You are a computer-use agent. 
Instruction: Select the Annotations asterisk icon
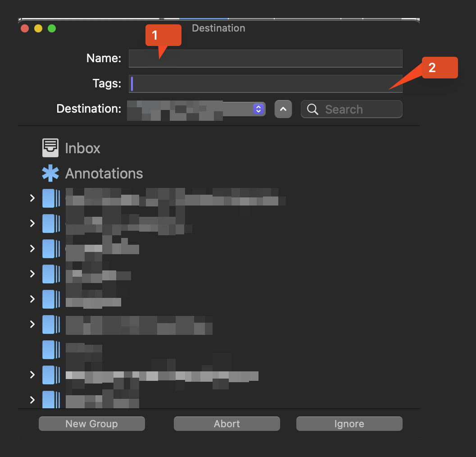pyautogui.click(x=50, y=174)
